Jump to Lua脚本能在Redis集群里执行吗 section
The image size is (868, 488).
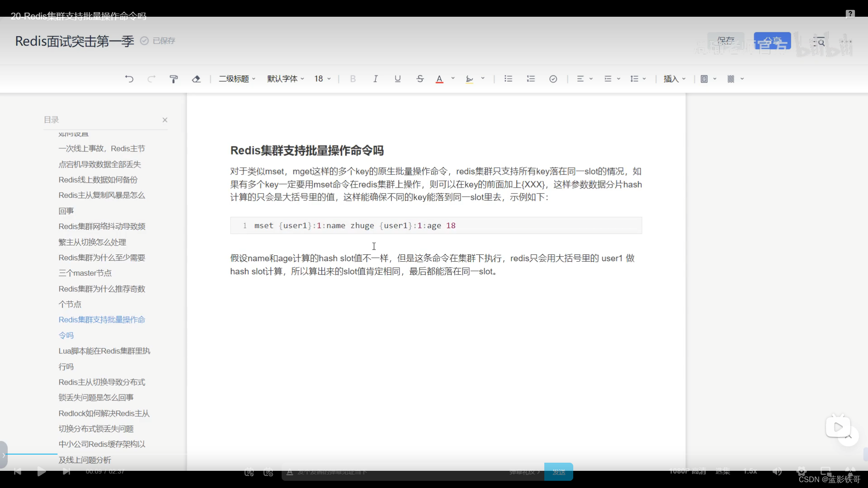(x=104, y=359)
